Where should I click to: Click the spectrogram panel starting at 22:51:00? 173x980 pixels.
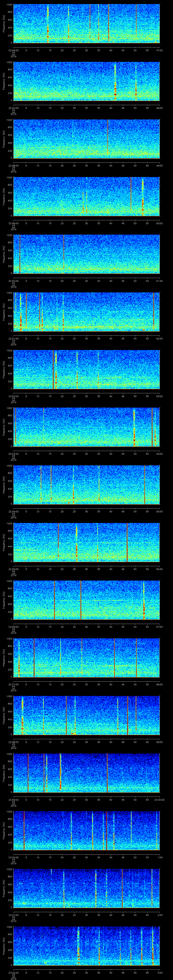[87, 312]
